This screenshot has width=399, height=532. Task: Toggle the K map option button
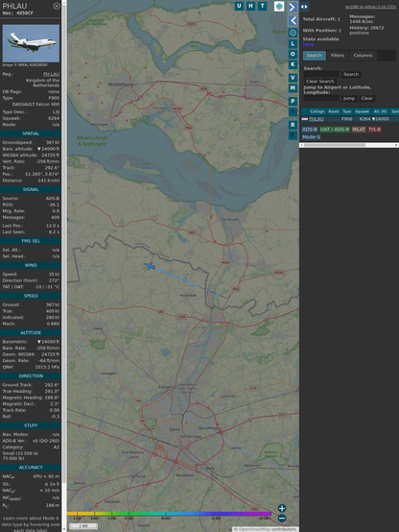click(x=293, y=64)
